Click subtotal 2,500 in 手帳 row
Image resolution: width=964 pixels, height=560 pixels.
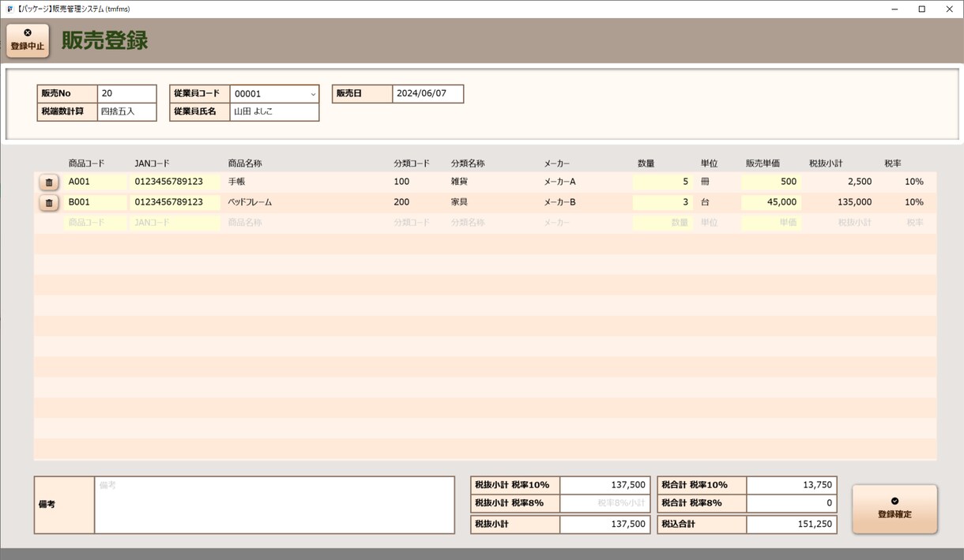[x=860, y=182]
